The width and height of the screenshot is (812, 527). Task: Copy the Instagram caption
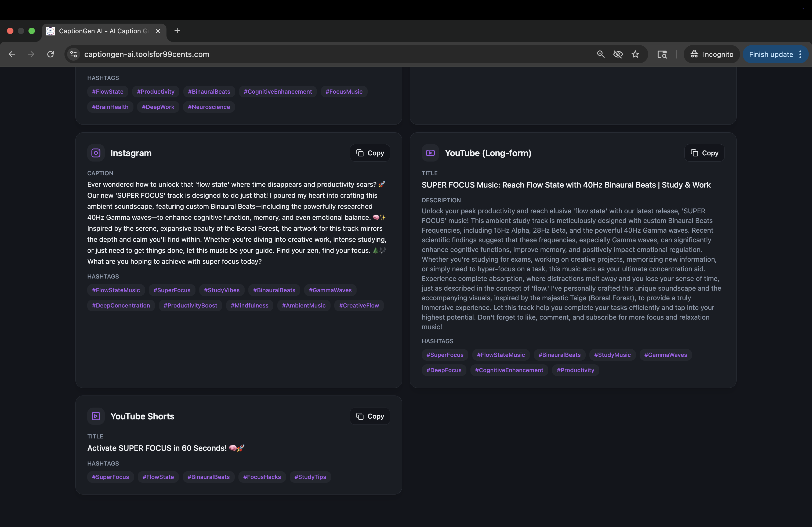[370, 153]
